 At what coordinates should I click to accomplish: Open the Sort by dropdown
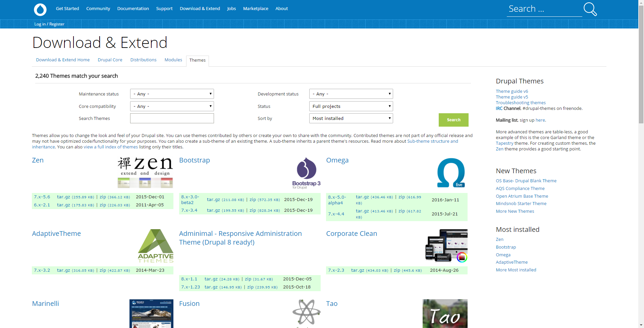click(351, 118)
